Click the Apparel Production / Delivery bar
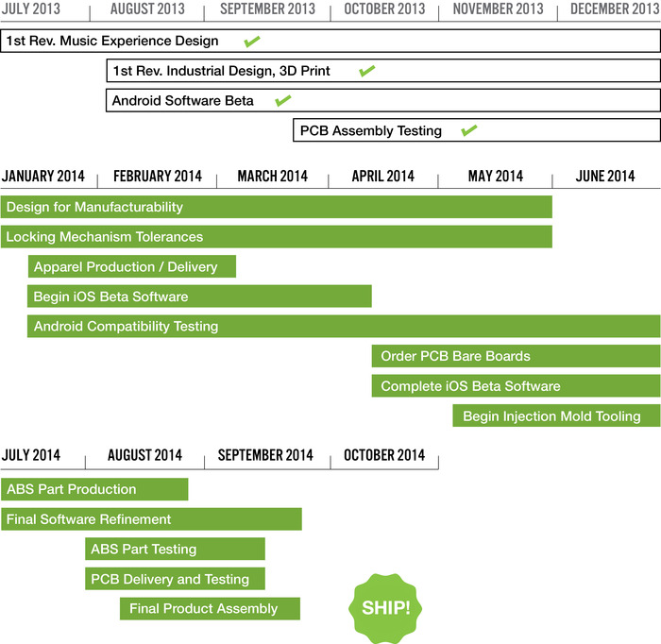661x644 pixels. tap(132, 266)
